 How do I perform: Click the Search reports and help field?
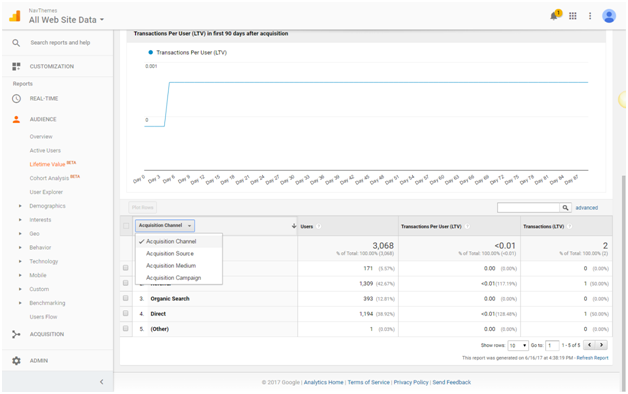point(60,42)
